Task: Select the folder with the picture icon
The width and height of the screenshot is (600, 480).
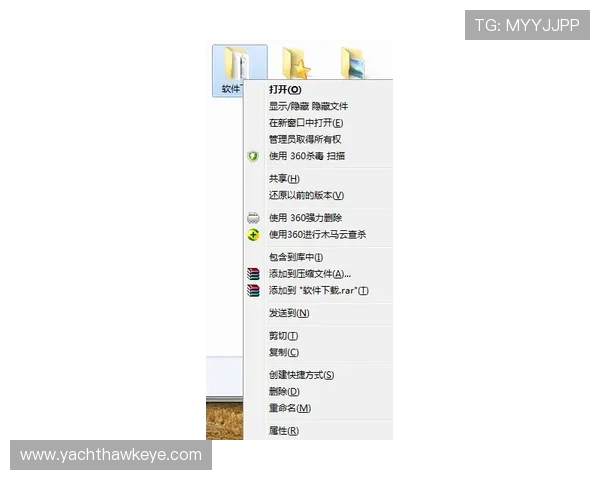Action: (352, 63)
